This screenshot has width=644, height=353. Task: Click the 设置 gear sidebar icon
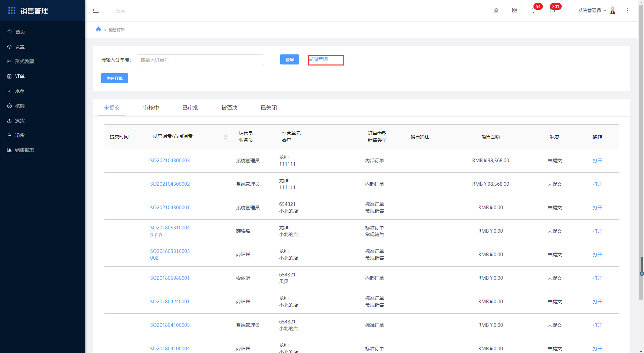[9, 47]
